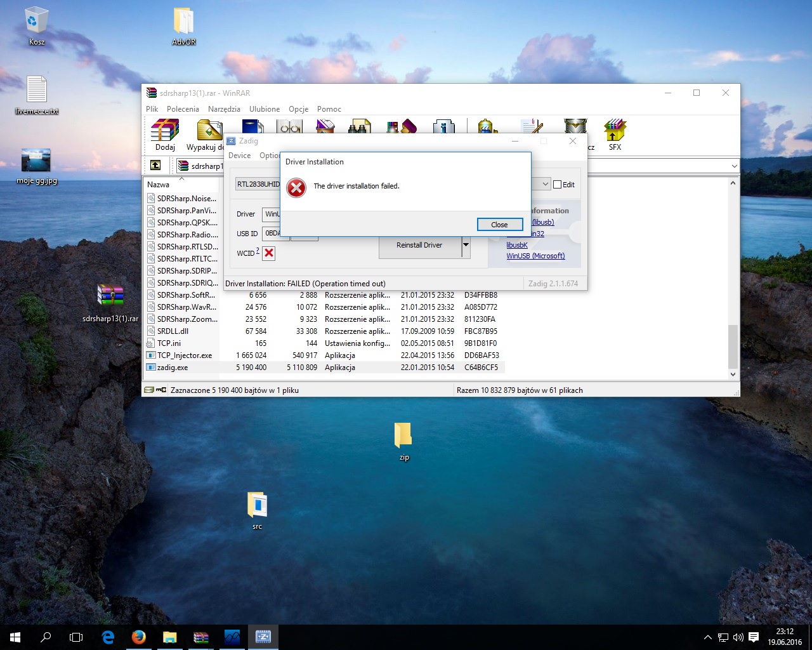Select the SDRSharp.SoftR... file row
Viewport: 812px width, 650px height.
tap(325, 295)
